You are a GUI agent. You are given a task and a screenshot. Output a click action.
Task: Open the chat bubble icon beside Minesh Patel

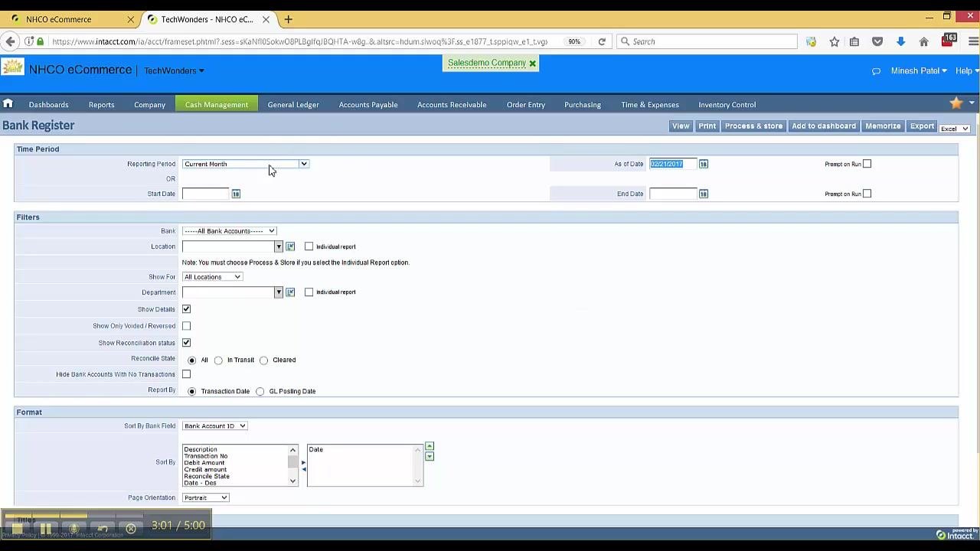(876, 71)
